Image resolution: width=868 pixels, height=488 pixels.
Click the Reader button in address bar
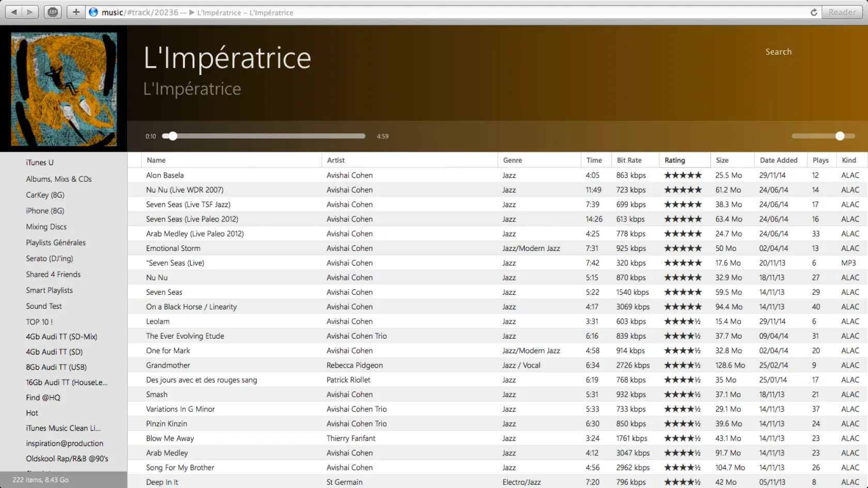tap(842, 12)
